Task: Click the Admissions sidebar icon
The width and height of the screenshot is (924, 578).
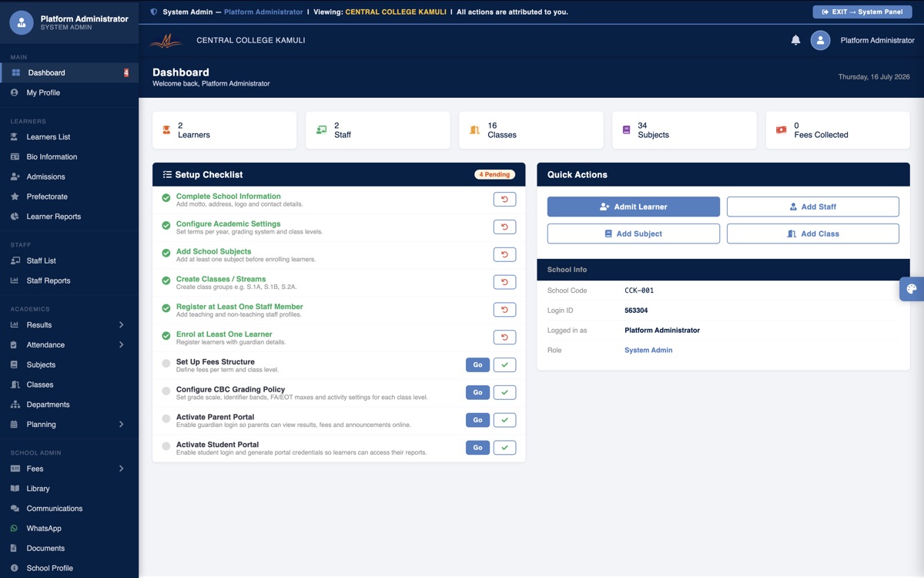Action: 15,177
